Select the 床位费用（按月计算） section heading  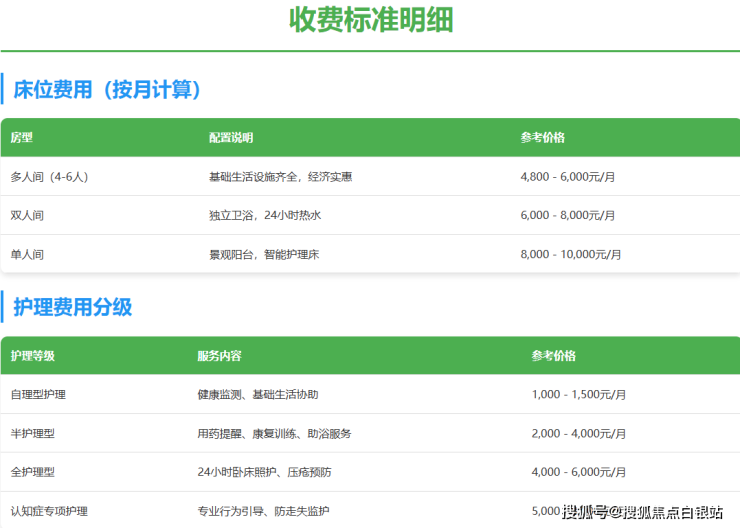[108, 90]
